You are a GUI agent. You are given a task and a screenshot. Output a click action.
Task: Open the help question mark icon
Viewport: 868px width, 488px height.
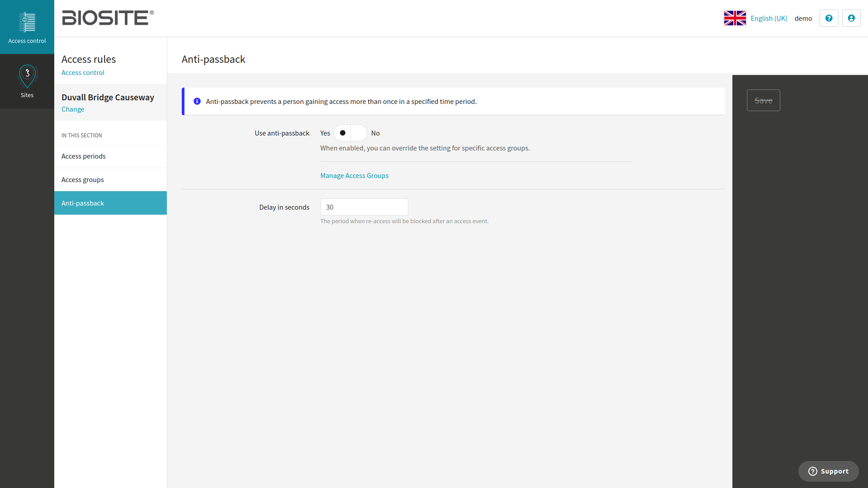click(x=829, y=18)
